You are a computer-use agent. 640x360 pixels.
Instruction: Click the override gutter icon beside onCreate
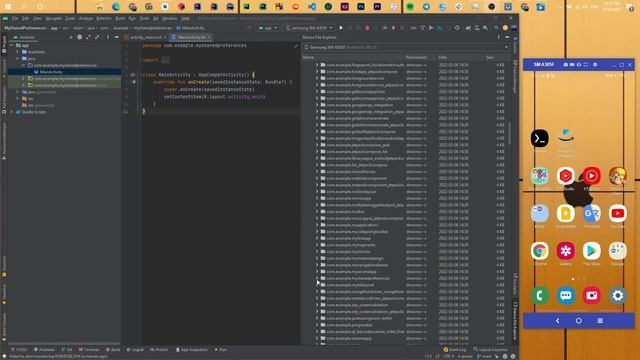pos(133,82)
